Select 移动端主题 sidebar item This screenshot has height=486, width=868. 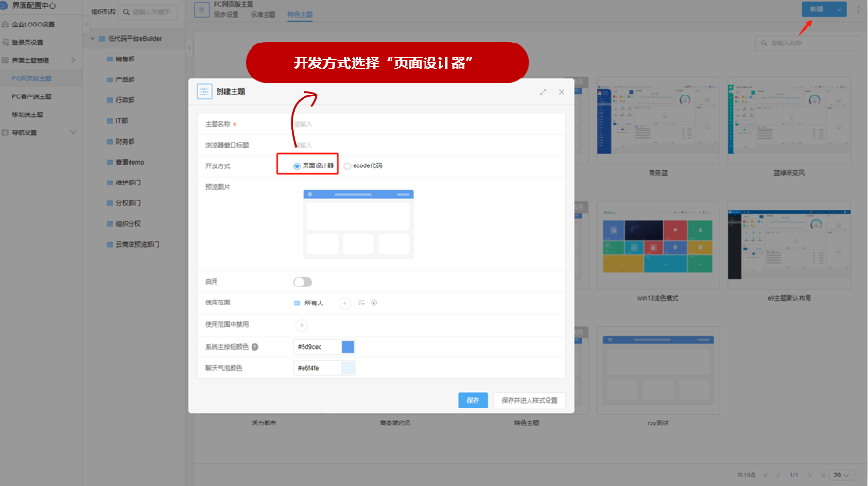[x=27, y=114]
